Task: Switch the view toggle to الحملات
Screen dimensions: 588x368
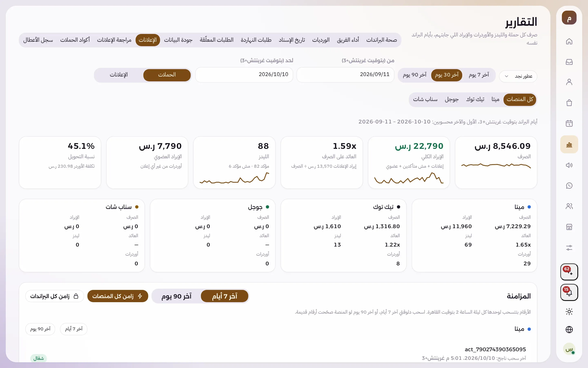Action: pos(167,75)
